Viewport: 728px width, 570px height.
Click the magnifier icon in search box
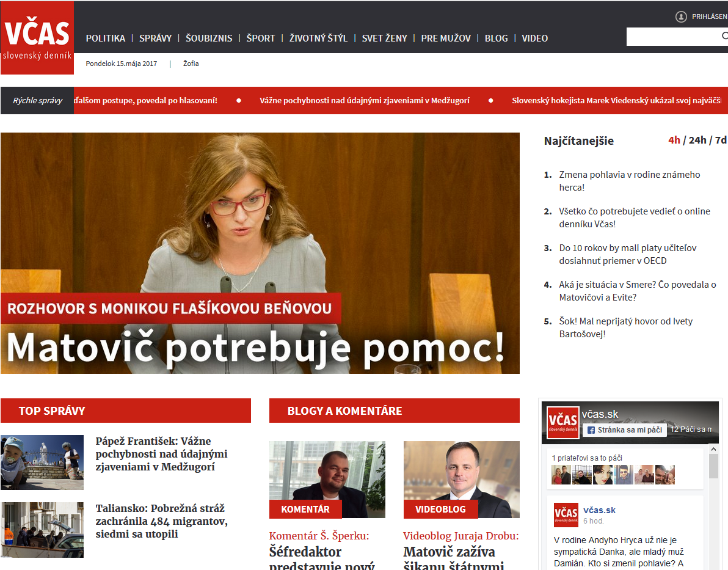pos(724,37)
